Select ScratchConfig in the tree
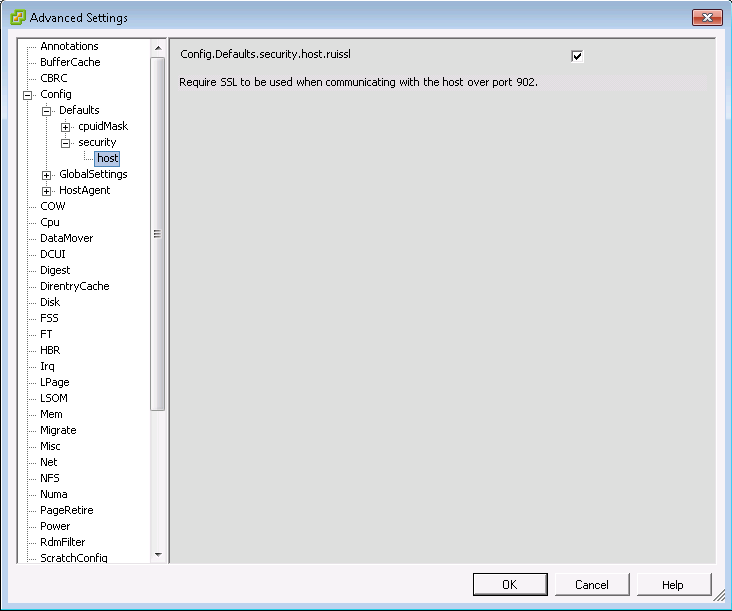The height and width of the screenshot is (611, 732). click(74, 558)
